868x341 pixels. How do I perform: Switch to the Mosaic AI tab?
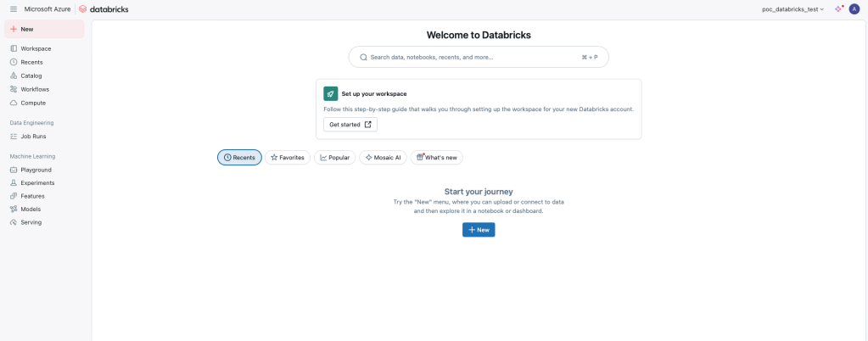(383, 157)
